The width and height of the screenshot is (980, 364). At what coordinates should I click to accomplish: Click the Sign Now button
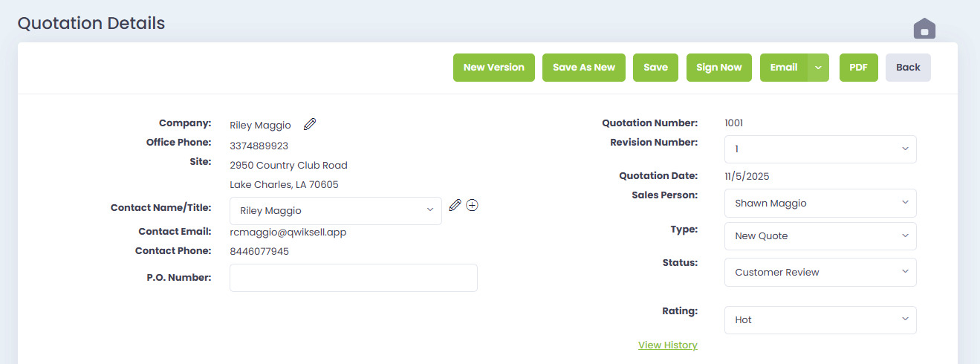click(x=718, y=68)
